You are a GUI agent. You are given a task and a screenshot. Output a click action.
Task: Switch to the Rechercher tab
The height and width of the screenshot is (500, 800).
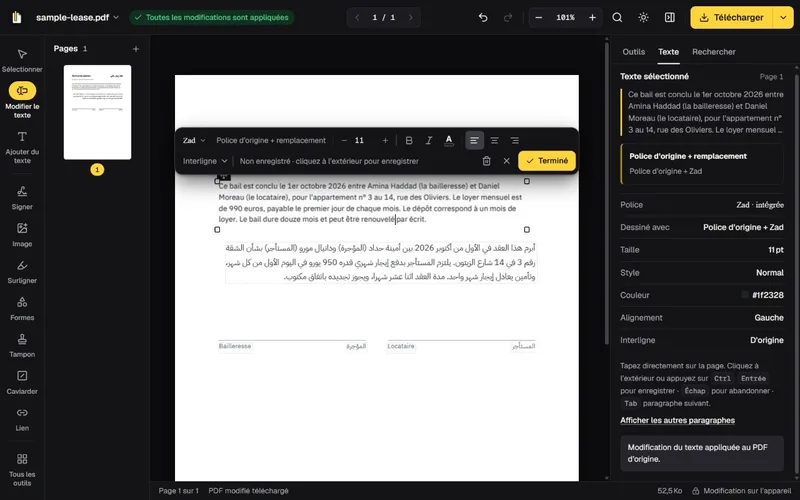pos(713,52)
